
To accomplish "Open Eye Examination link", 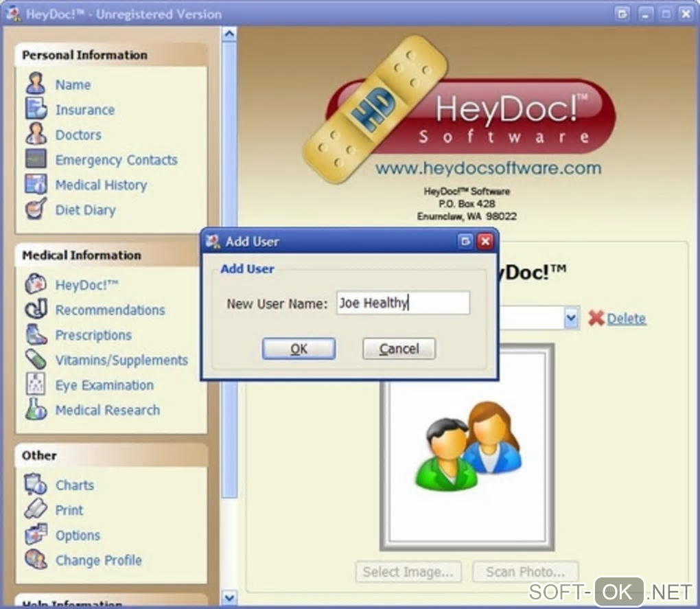I will click(104, 385).
